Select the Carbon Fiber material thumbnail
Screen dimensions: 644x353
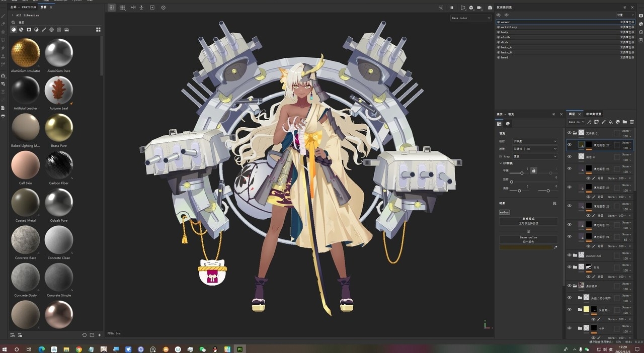click(59, 165)
